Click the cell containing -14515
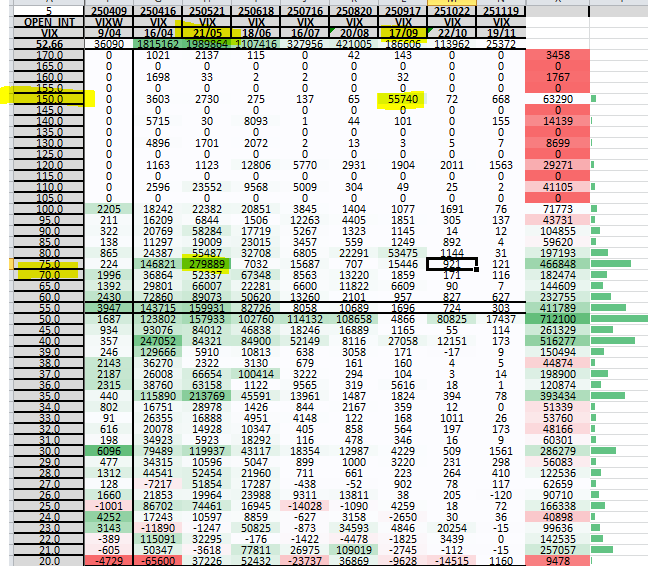This screenshot has height=566, width=648. pos(452,561)
